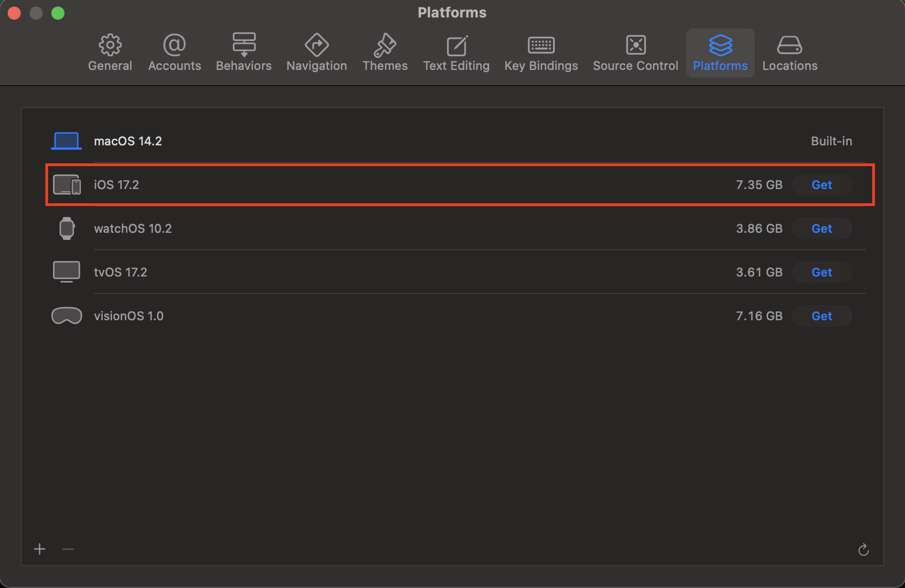This screenshot has width=905, height=588.
Task: Click the watchOS watch icon
Action: [67, 228]
